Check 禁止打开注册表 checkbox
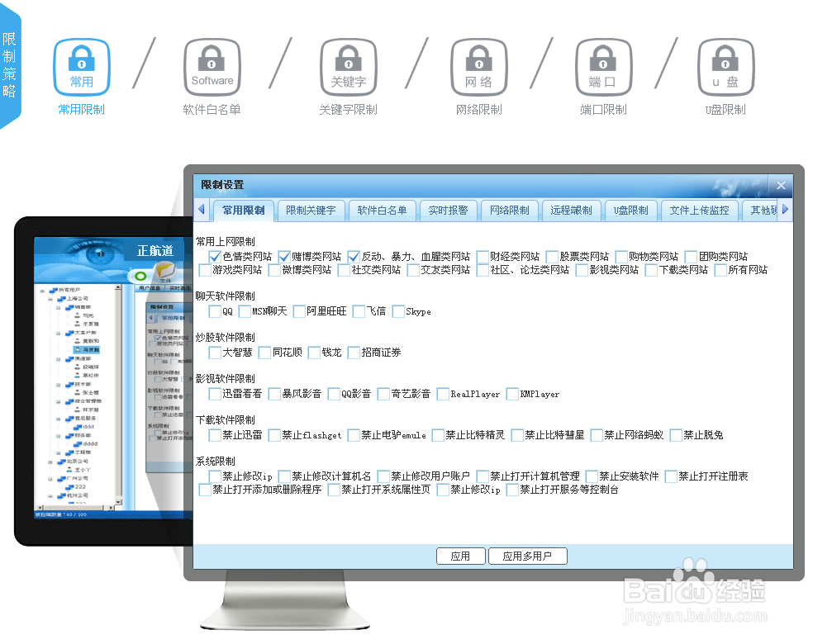This screenshot has width=813, height=644. pos(671,476)
